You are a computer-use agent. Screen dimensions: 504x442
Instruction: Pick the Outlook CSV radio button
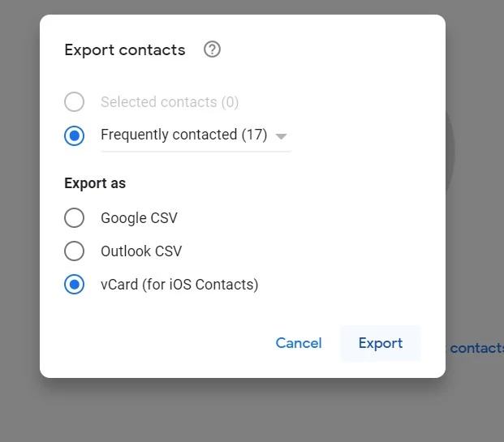coord(74,251)
